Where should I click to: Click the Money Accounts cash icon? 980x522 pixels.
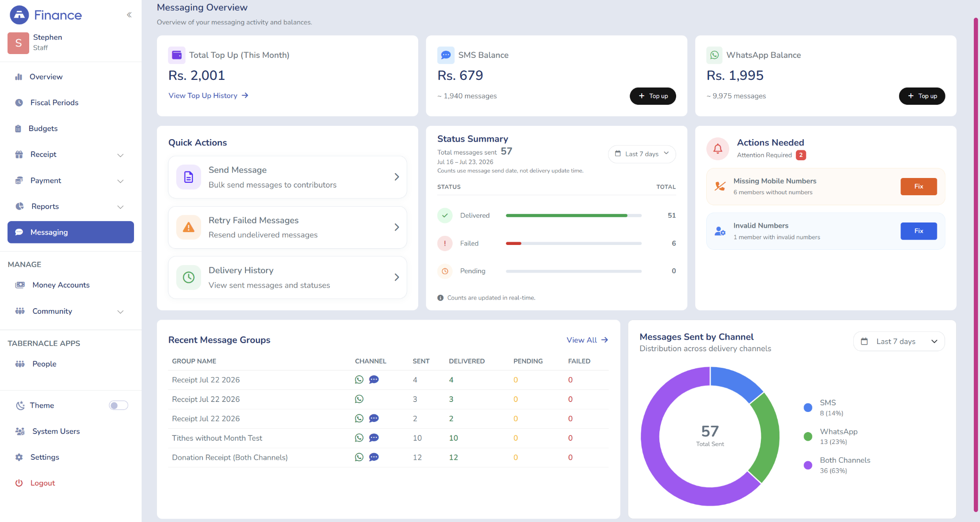point(20,285)
